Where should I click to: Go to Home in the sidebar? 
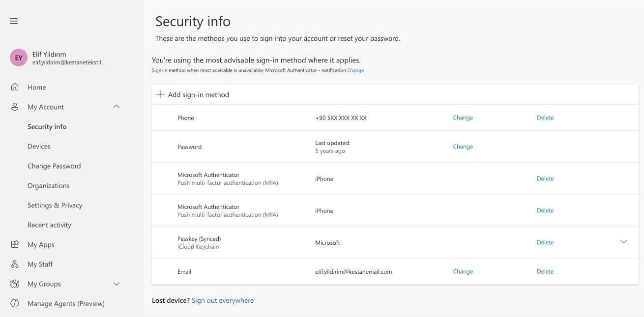tap(37, 87)
